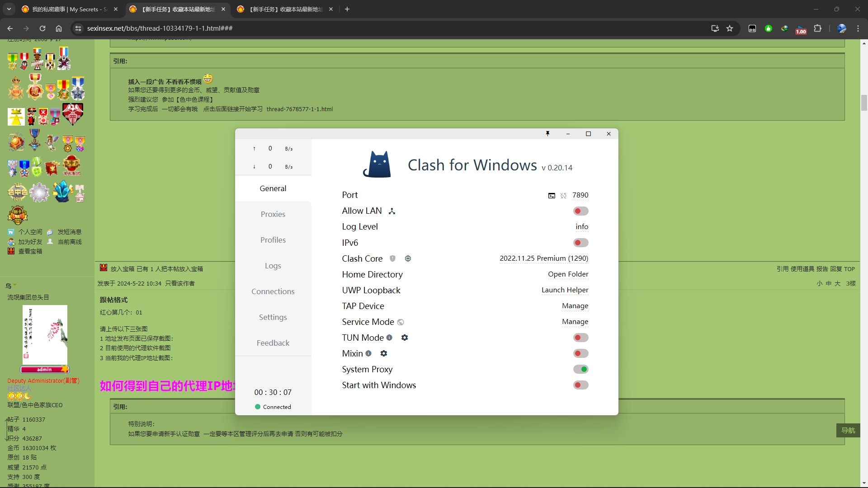
Task: Open terminal icon next to Port
Action: [x=552, y=196]
